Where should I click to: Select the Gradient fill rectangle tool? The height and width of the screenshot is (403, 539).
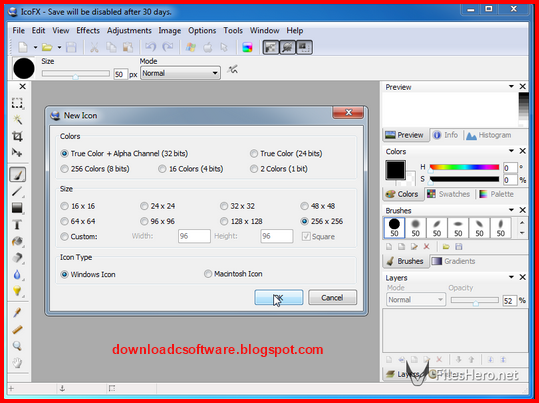pos(17,208)
